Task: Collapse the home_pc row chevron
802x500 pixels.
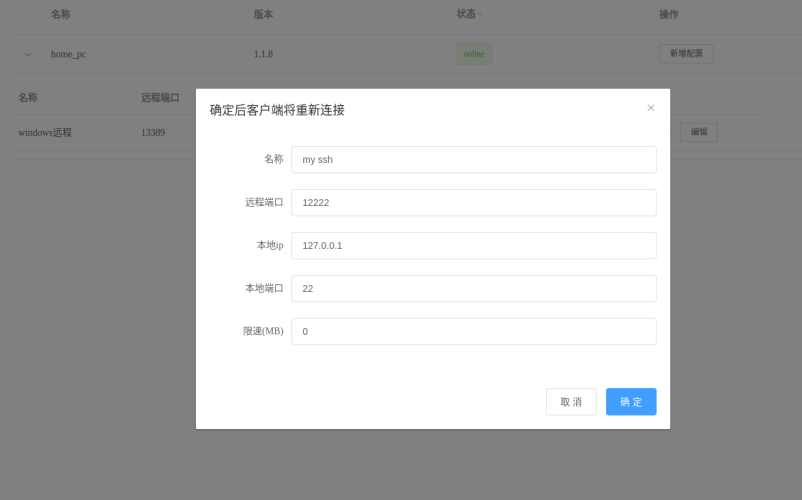Action: pos(28,54)
